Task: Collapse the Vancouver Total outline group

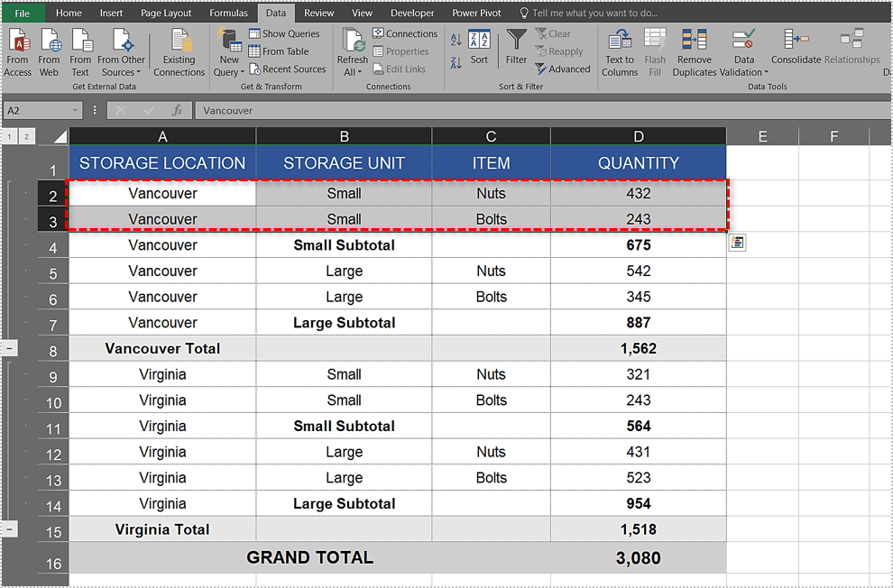Action: tap(10, 348)
